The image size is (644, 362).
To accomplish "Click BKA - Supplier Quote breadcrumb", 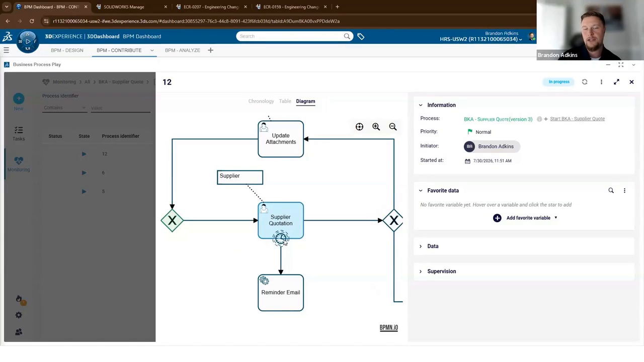I will [x=121, y=82].
